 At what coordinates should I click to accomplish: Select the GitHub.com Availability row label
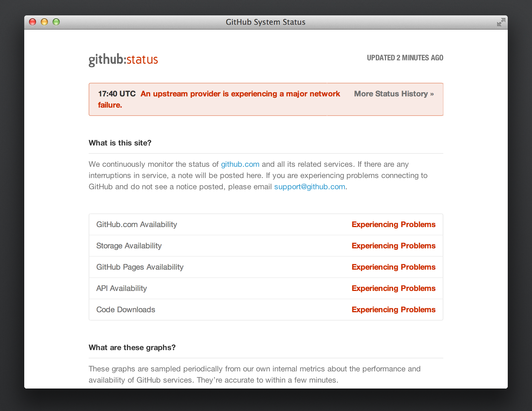(137, 224)
